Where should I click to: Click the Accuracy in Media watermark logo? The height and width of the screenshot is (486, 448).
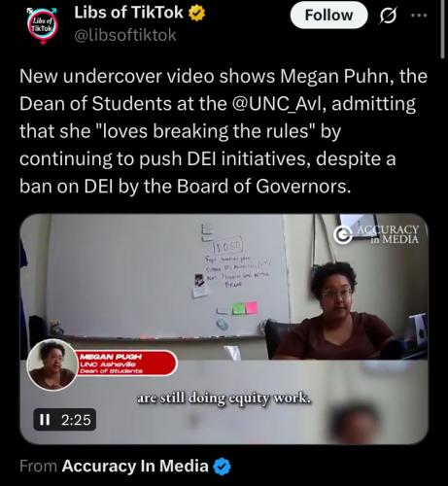(376, 234)
